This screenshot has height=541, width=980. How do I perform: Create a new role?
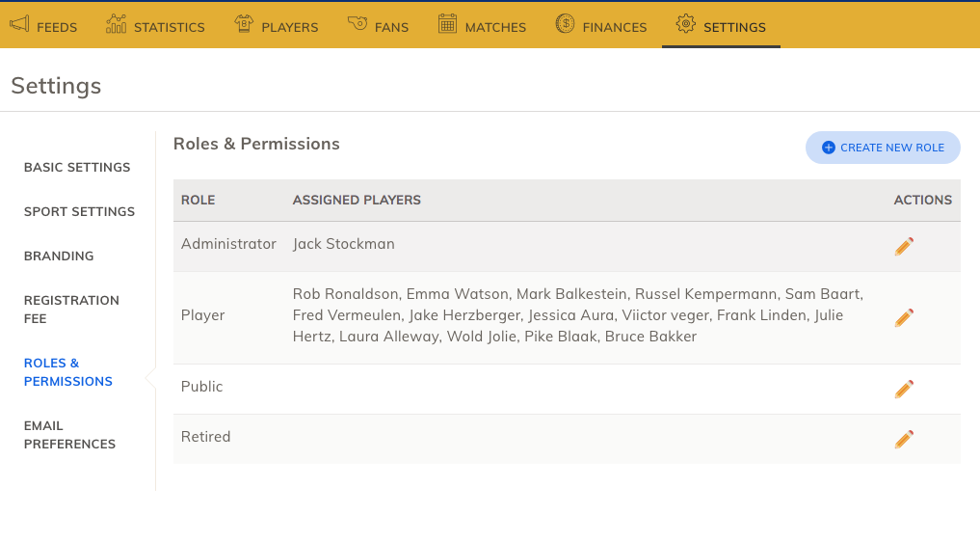(883, 148)
